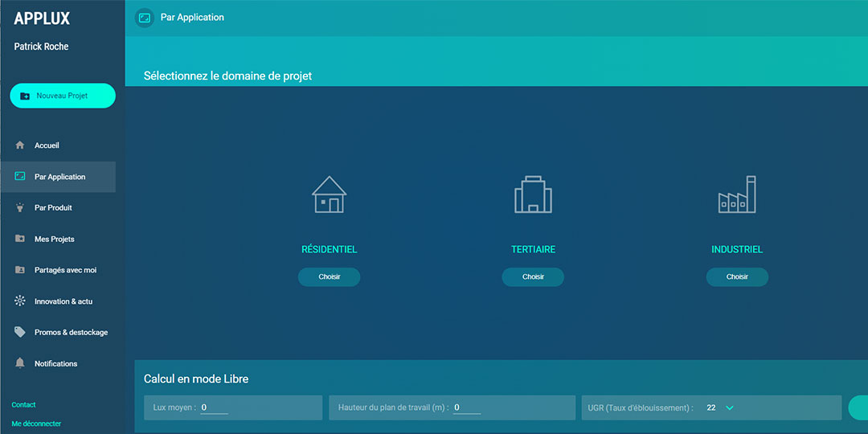868x434 pixels.
Task: Click Sélectionnez le domaine de projet heading
Action: (228, 76)
